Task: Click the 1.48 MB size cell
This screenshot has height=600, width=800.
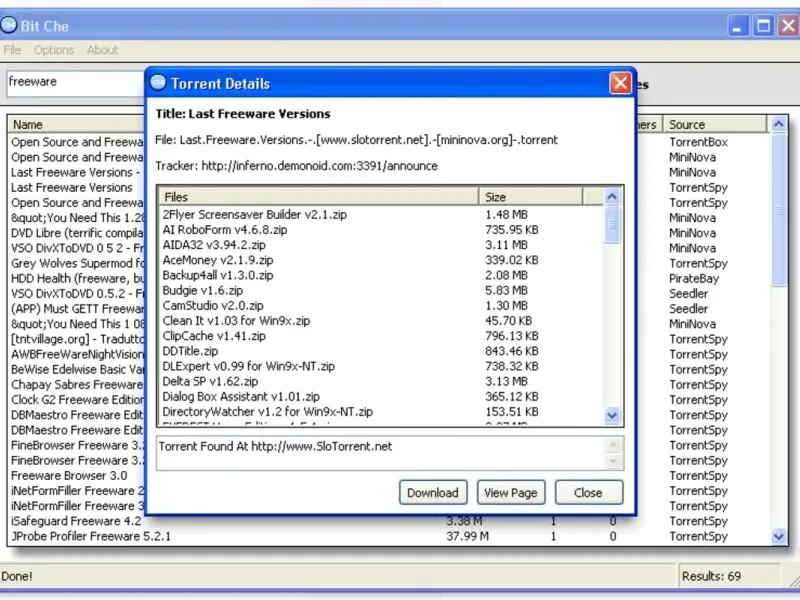Action: pos(506,215)
